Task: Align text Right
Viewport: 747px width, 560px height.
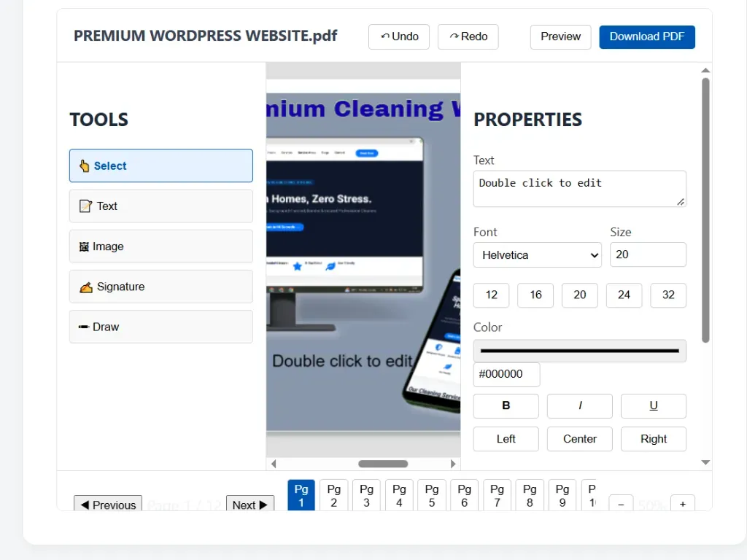Action: point(654,439)
